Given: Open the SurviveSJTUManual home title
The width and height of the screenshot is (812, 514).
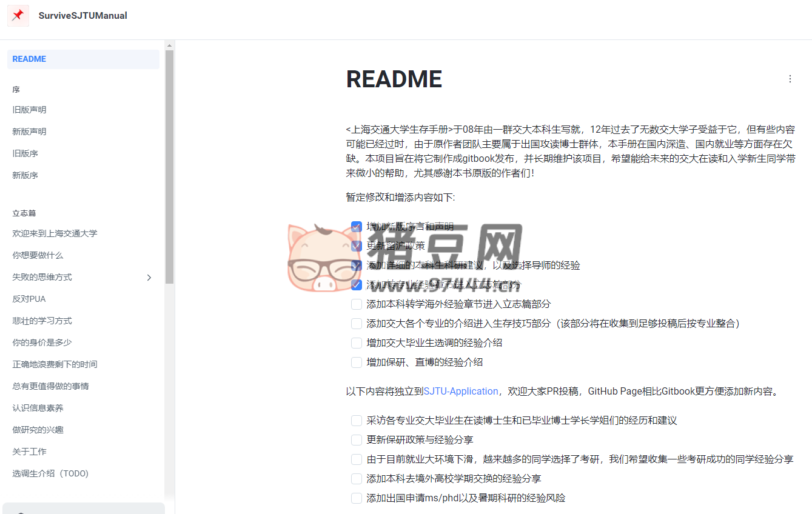Looking at the screenshot, I should coord(82,16).
